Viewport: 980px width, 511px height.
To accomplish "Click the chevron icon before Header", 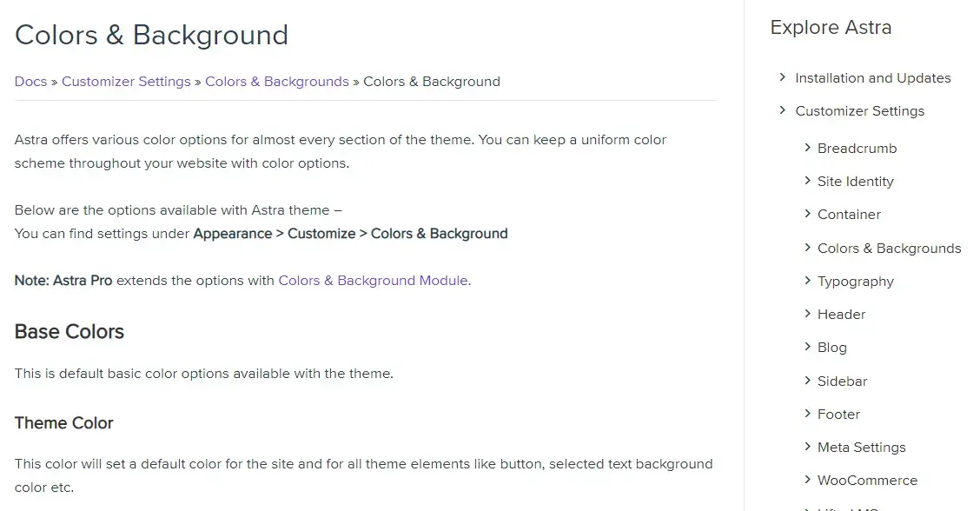I will (x=807, y=314).
